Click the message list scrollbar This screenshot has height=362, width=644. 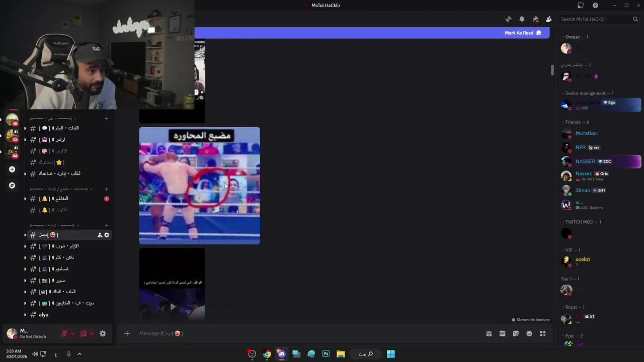[552, 70]
